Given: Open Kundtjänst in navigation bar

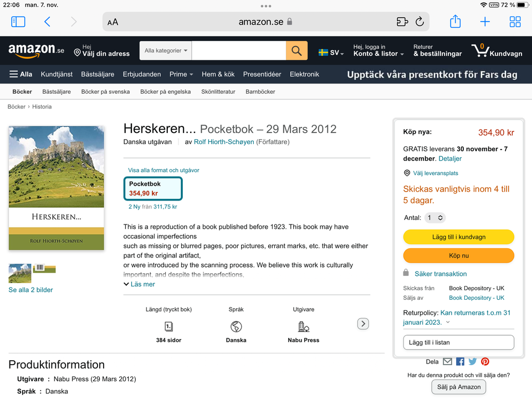Looking at the screenshot, I should tap(57, 74).
